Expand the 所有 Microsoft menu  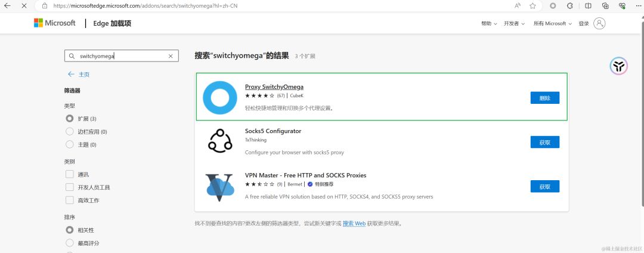coord(552,23)
